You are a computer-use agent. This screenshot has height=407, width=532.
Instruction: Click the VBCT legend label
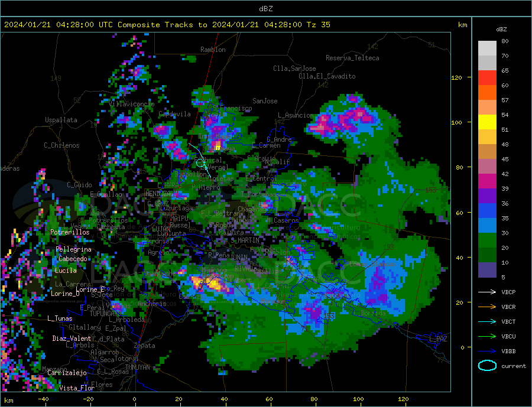tap(508, 321)
